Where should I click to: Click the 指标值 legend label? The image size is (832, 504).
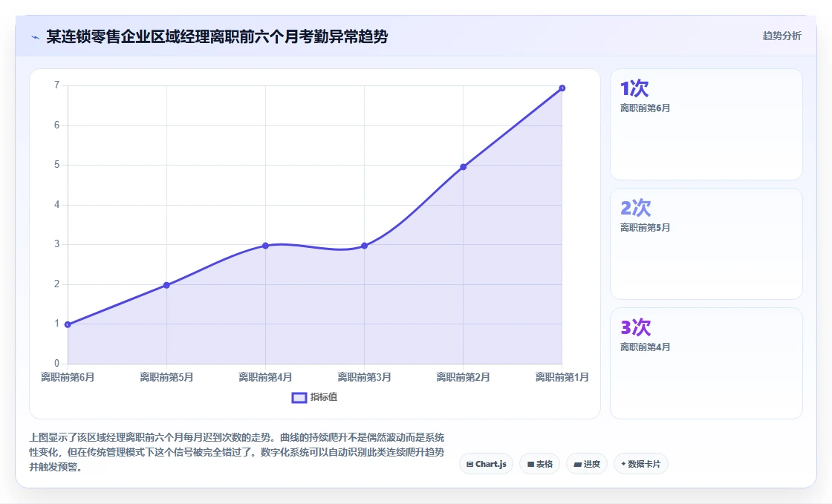(324, 397)
